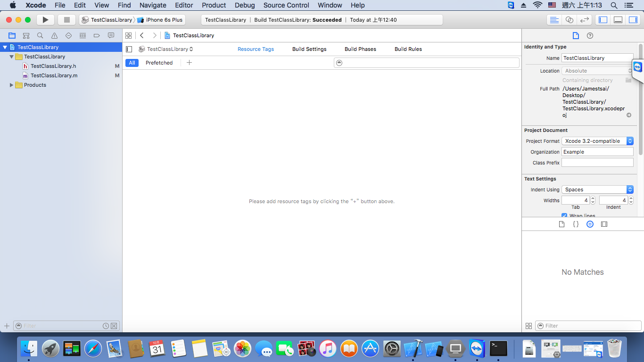644x362 pixels.
Task: Filter navigator by recent files
Action: tap(106, 326)
